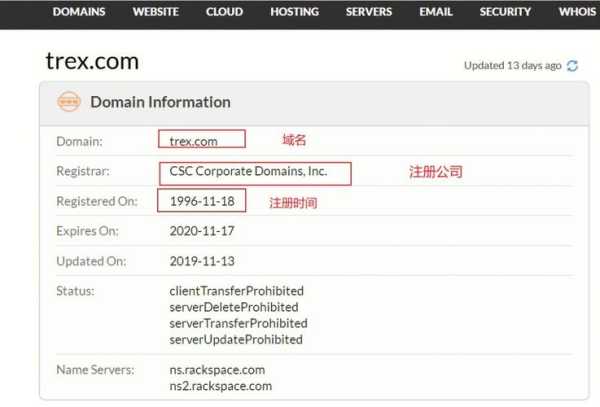Click the updated date 2019-11-13

[202, 261]
